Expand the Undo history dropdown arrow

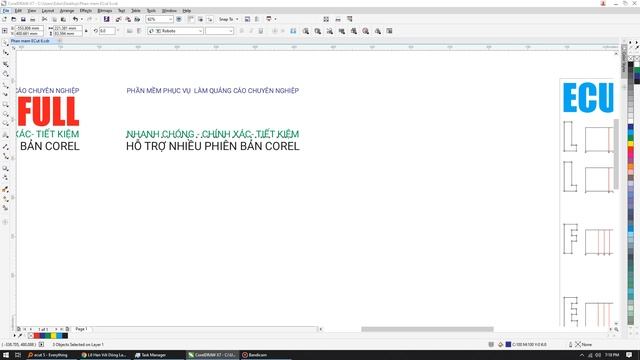[82, 19]
